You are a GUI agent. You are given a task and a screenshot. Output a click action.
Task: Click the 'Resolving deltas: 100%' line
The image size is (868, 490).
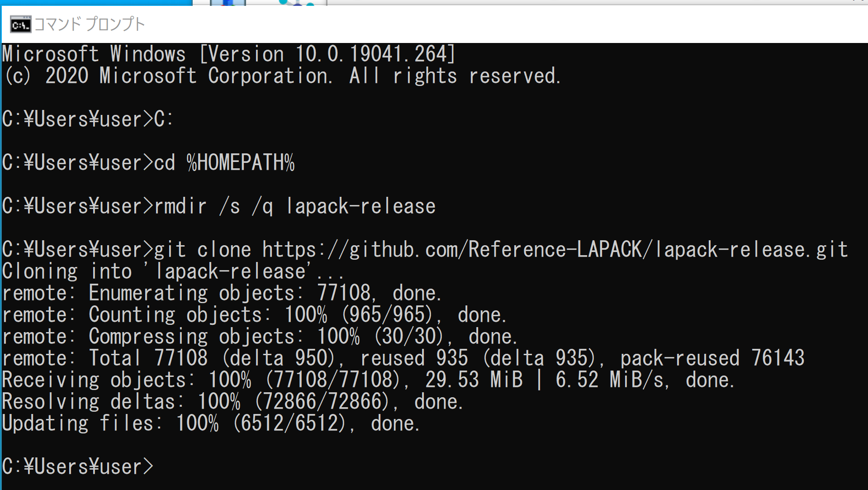[x=233, y=402]
